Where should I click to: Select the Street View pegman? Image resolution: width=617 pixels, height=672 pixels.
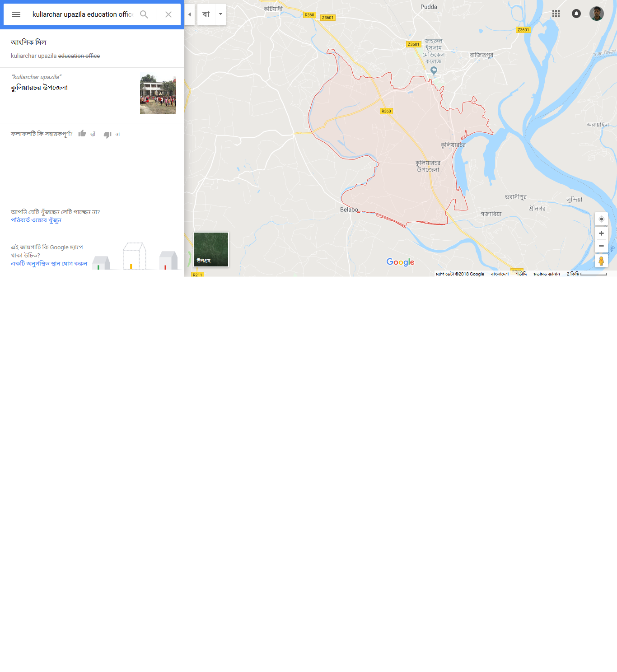click(x=601, y=261)
